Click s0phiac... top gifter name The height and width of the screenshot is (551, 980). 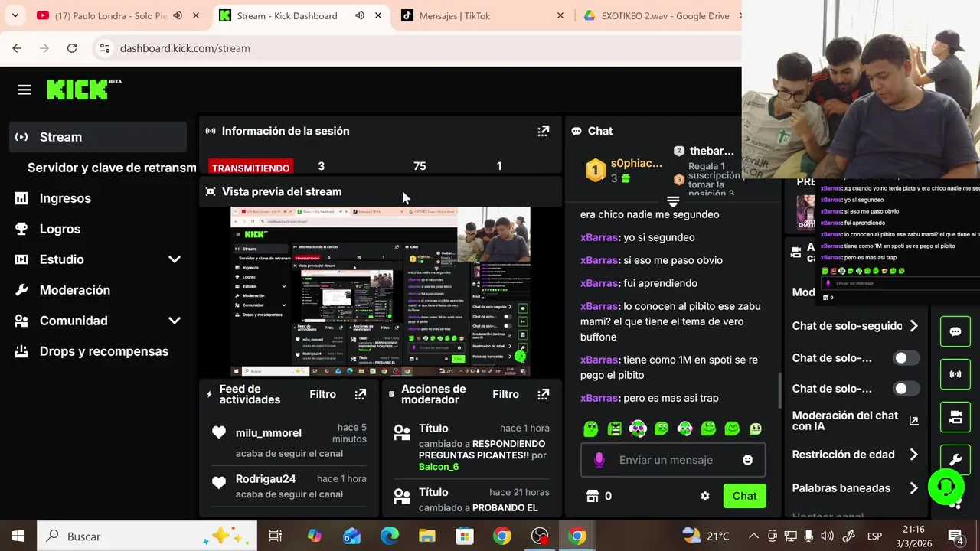tap(636, 163)
